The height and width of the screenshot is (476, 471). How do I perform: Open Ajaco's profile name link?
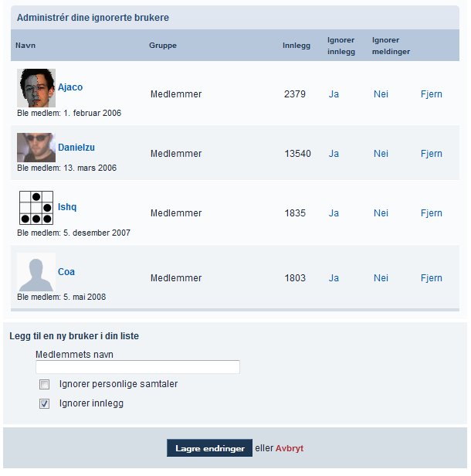[70, 87]
